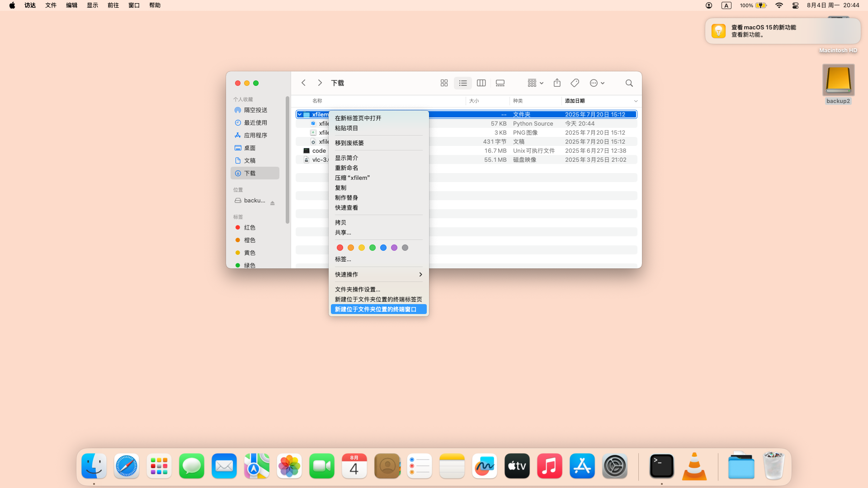Expand the 快速操作 submenu

[x=378, y=275]
